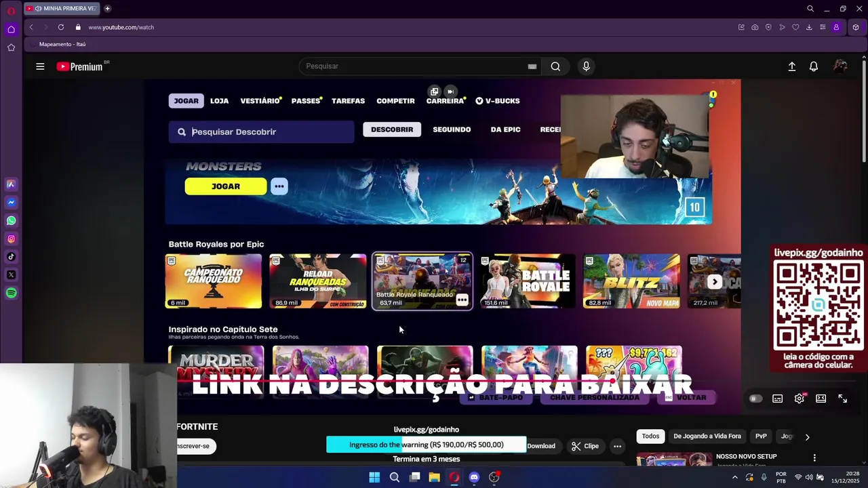Open Opera start page home icon
This screenshot has width=868, height=488.
click(11, 29)
